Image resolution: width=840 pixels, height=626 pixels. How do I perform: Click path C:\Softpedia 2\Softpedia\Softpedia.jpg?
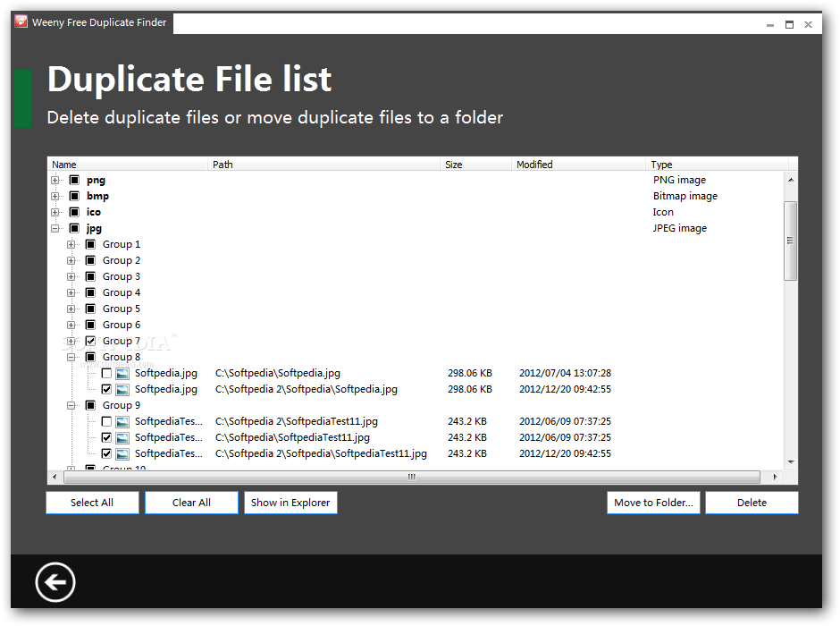click(x=307, y=390)
